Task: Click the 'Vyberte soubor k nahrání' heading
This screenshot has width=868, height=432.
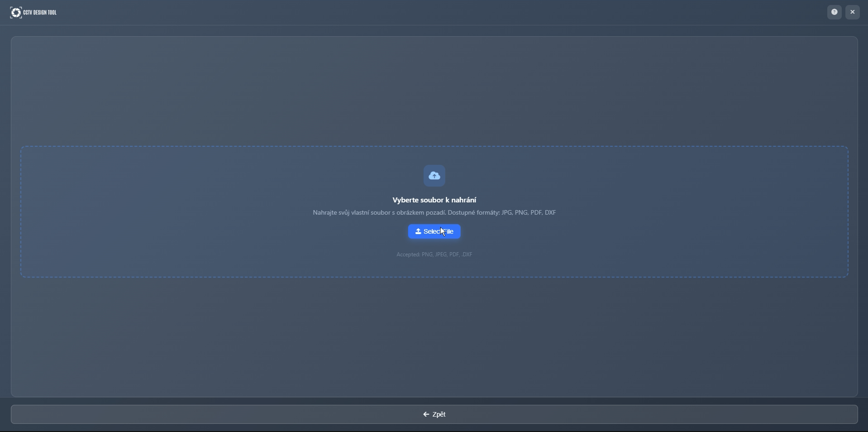Action: [x=434, y=200]
